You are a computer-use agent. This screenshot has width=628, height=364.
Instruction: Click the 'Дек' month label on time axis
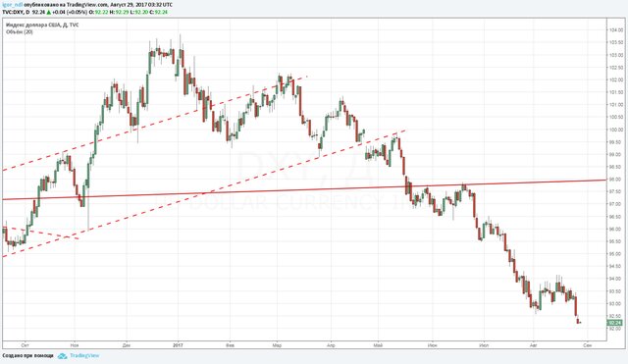coord(127,344)
